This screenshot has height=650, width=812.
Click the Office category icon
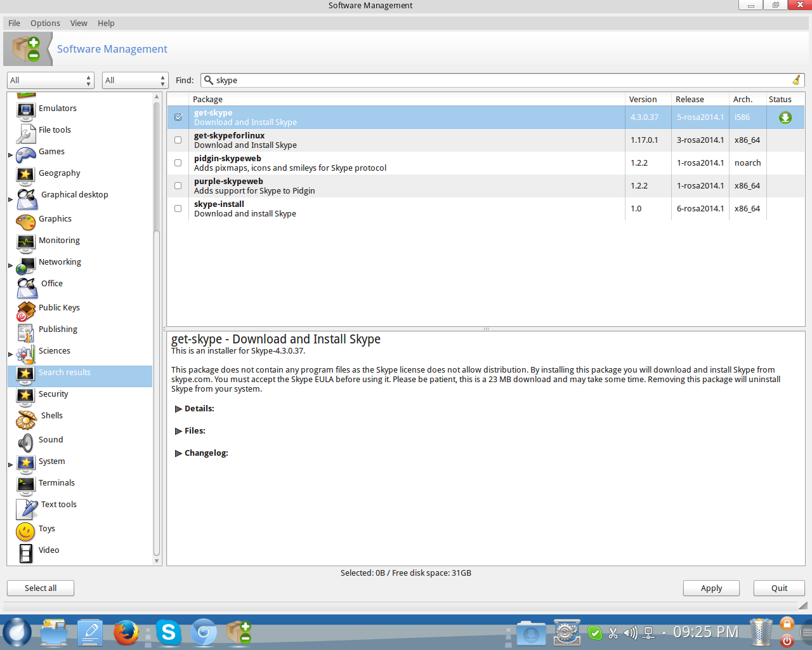click(27, 288)
